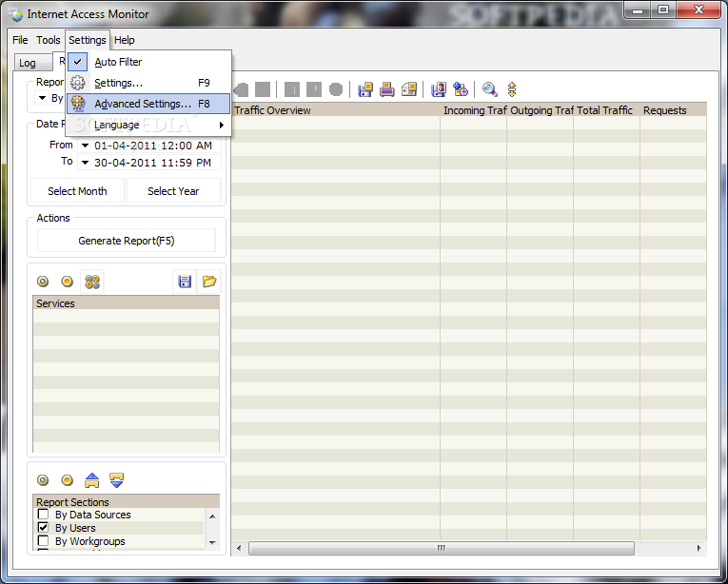Click the grayed round toolbar icon

[336, 89]
